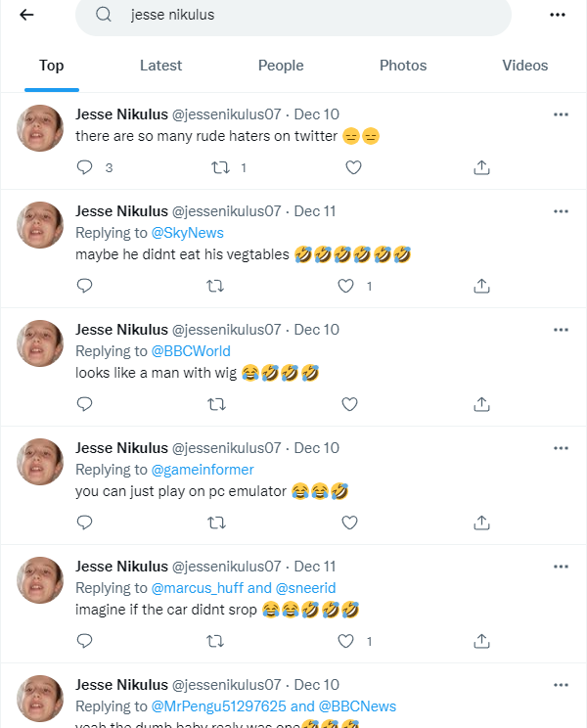Screen dimensions: 587x728
Task: Retweet the 'pc emulator' tweet
Action: click(217, 523)
